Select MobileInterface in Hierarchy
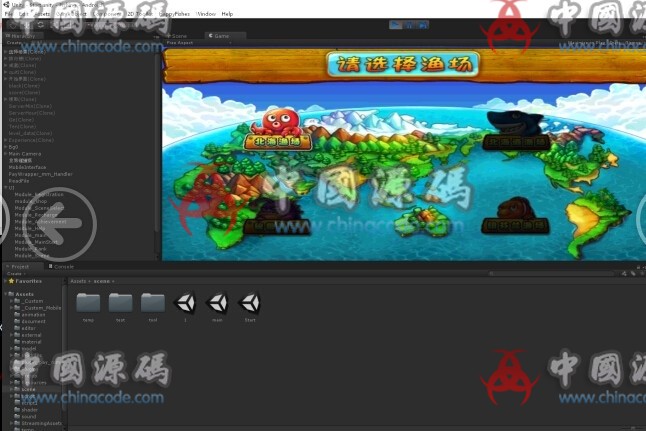This screenshot has height=431, width=646. [x=27, y=167]
